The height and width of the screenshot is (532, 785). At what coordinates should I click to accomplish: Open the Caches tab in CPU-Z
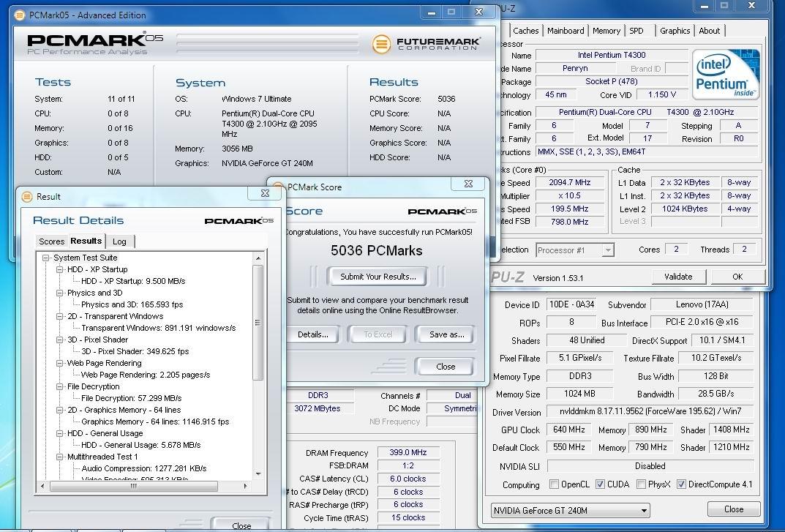click(526, 31)
